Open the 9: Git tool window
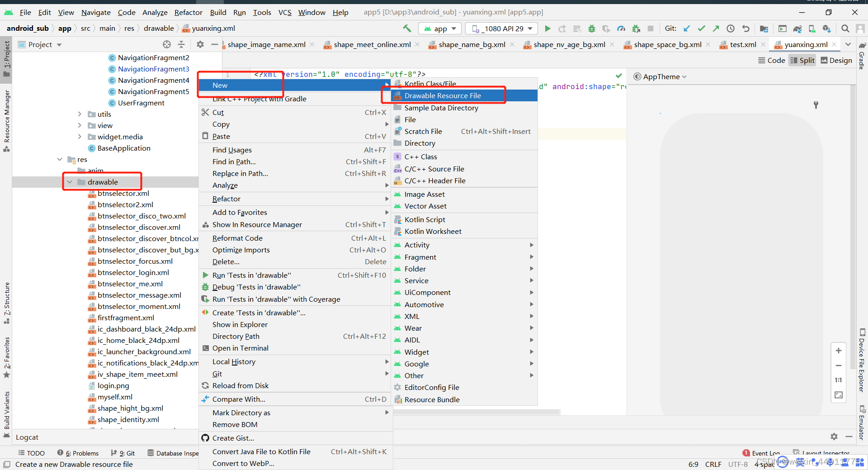Screen dimensions: 868x470 pyautogui.click(x=123, y=453)
